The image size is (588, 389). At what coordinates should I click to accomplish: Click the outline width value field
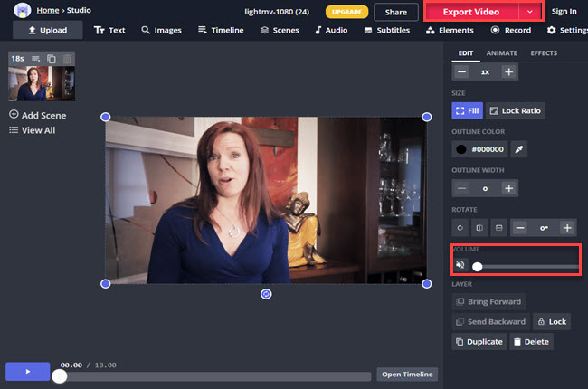[x=485, y=188]
